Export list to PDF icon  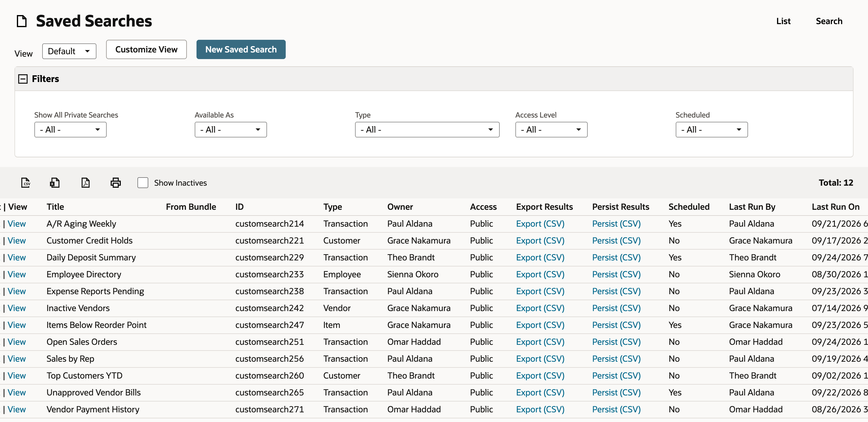point(86,183)
